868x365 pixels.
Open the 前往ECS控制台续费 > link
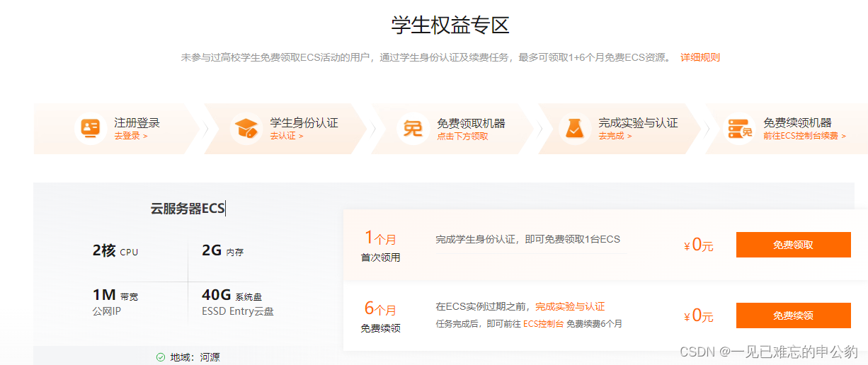point(805,136)
